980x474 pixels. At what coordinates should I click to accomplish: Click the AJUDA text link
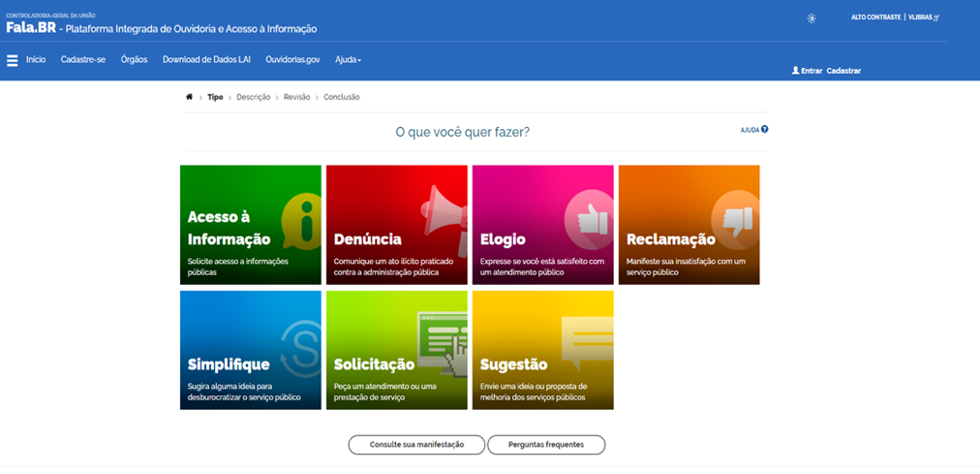750,130
